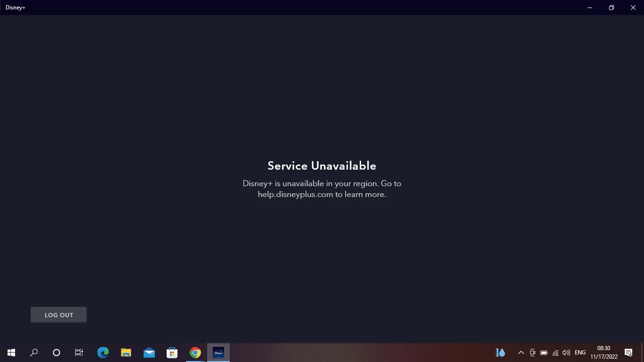Open the Action Center notifications
This screenshot has height=362, width=644.
628,353
